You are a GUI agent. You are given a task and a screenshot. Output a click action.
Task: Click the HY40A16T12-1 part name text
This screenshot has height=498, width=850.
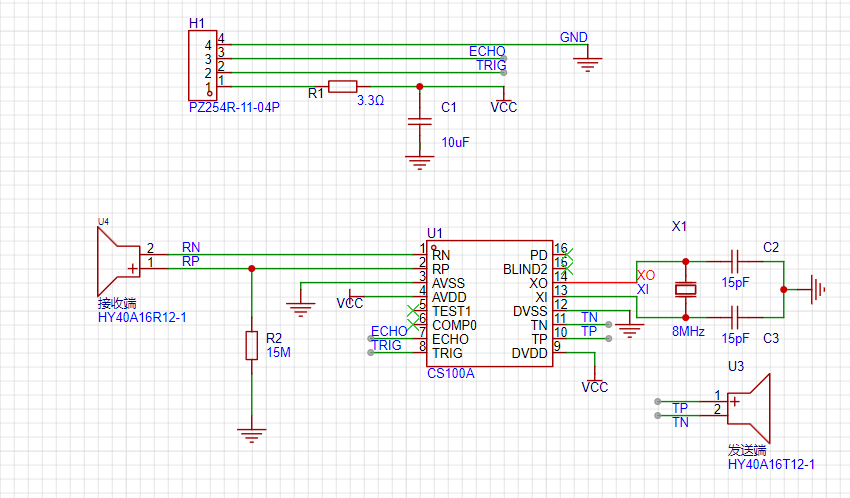pos(771,464)
